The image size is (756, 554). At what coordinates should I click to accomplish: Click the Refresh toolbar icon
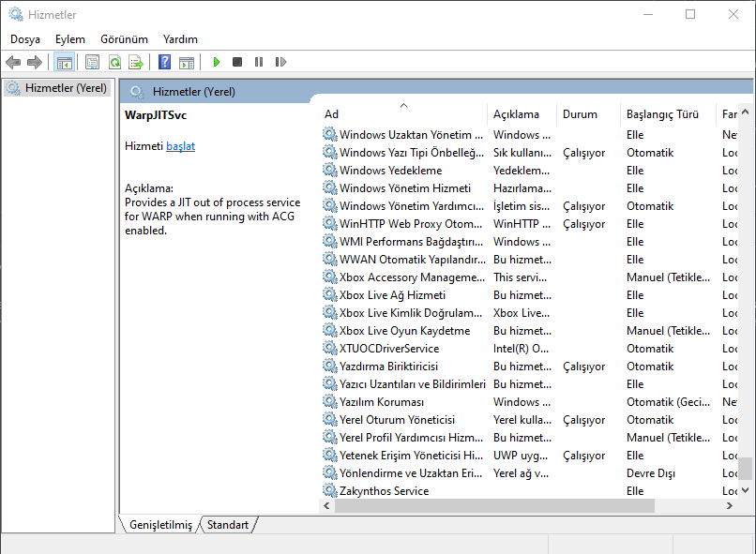(x=114, y=62)
